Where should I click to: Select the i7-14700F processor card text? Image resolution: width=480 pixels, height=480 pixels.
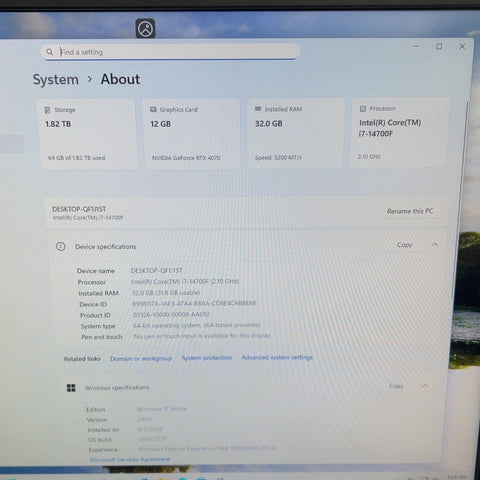coord(390,128)
